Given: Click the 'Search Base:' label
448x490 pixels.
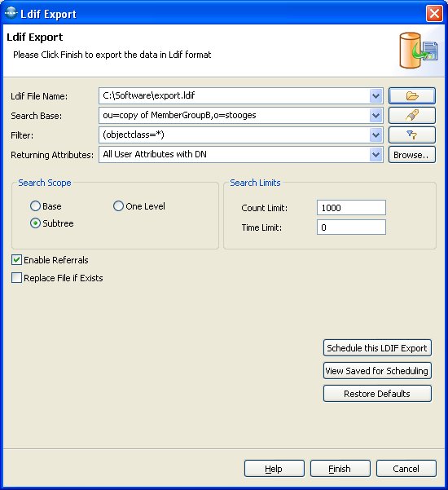Looking at the screenshot, I should tap(36, 116).
